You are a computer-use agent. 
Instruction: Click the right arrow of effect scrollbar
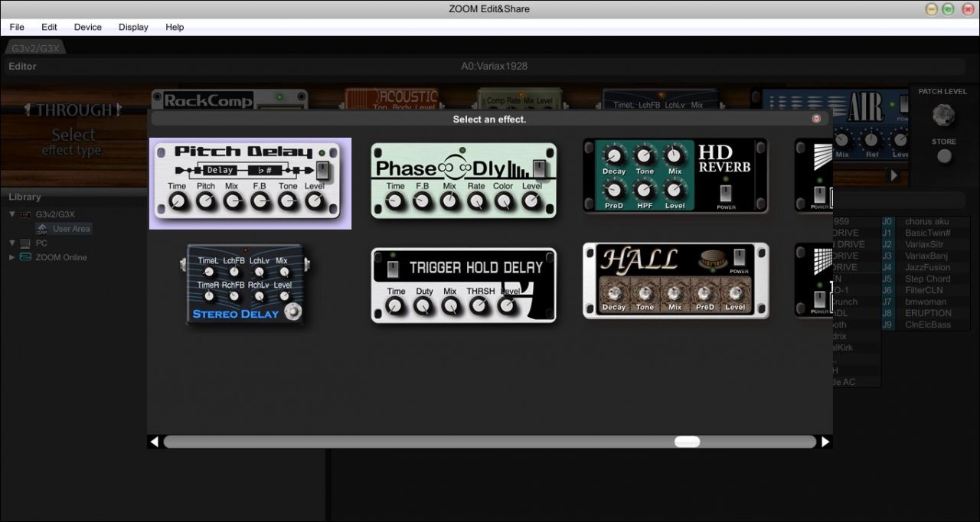tap(825, 442)
